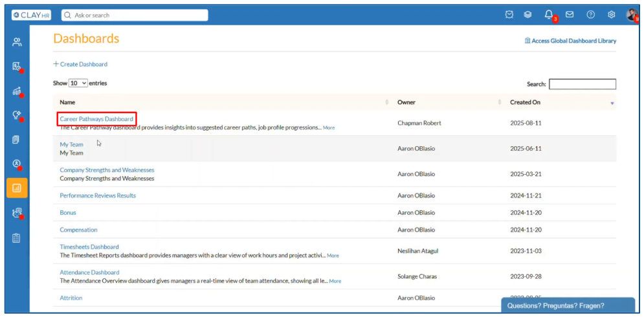The height and width of the screenshot is (317, 644).
Task: Click the date 2025-03-21
Action: (x=526, y=173)
